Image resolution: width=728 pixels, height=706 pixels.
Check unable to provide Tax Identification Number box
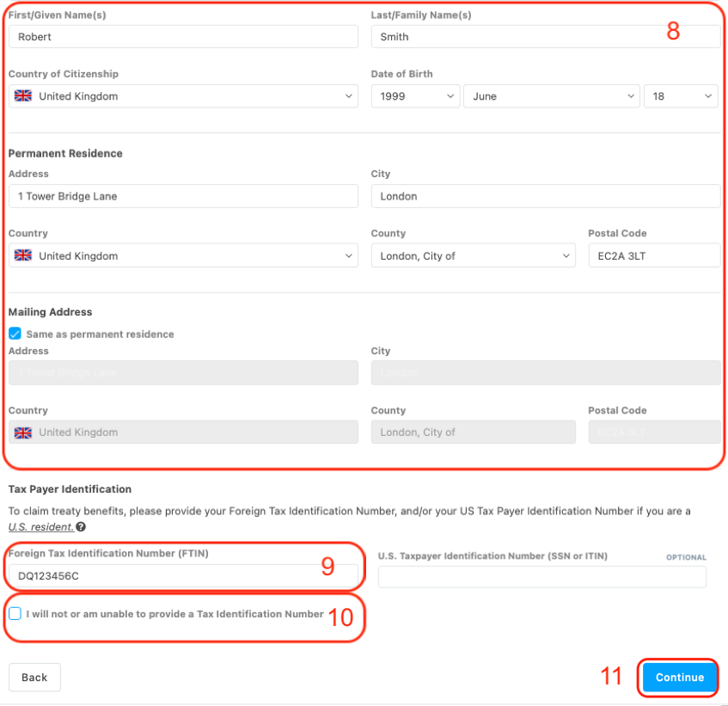[15, 614]
